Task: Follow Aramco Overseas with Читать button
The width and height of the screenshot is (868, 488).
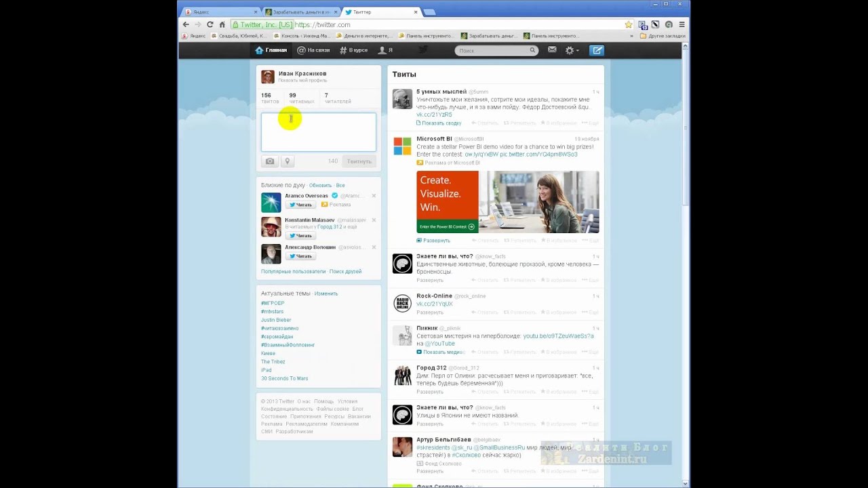Action: pyautogui.click(x=300, y=205)
